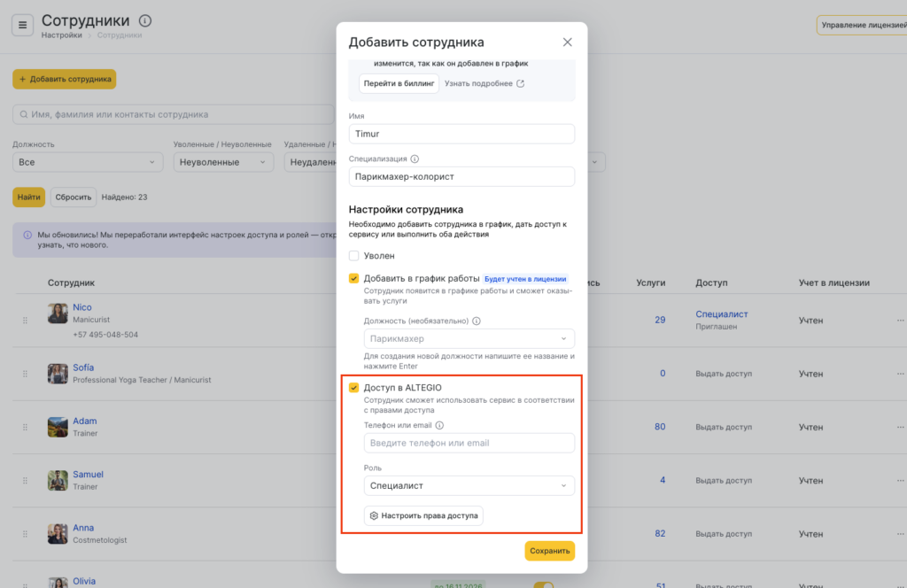Click info icon beside Телефон или email

pos(439,425)
